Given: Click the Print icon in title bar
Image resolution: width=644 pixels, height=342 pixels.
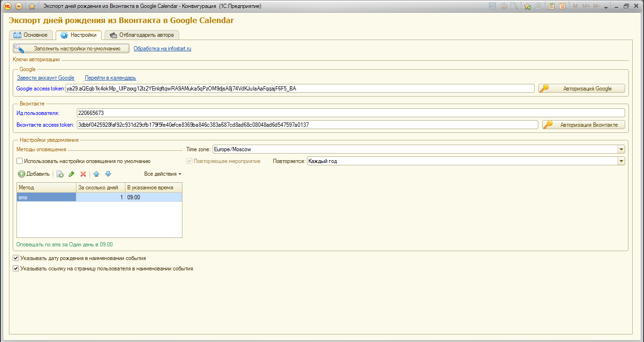Looking at the screenshot, I should pos(504,6).
